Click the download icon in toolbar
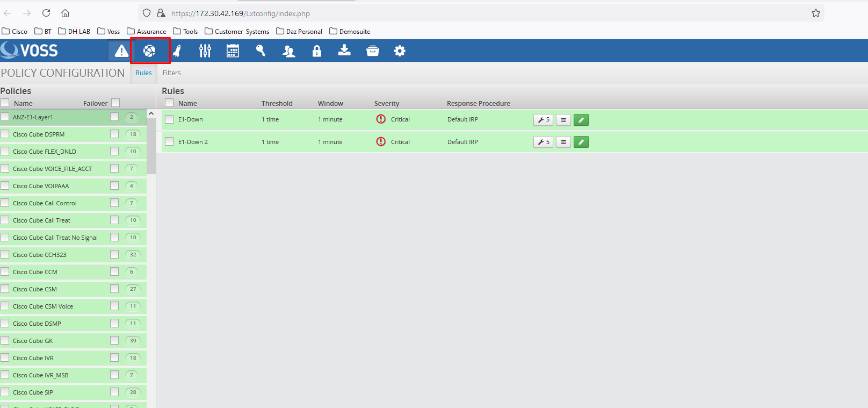The height and width of the screenshot is (408, 868). [x=344, y=51]
